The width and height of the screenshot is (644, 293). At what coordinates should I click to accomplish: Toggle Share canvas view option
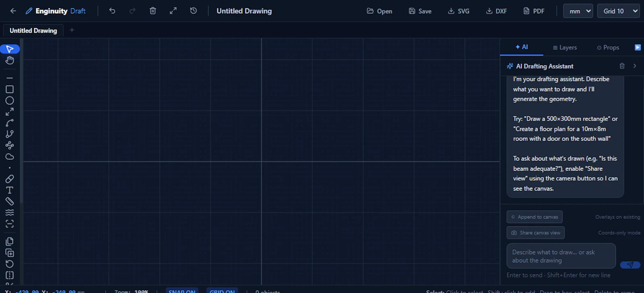click(x=536, y=233)
